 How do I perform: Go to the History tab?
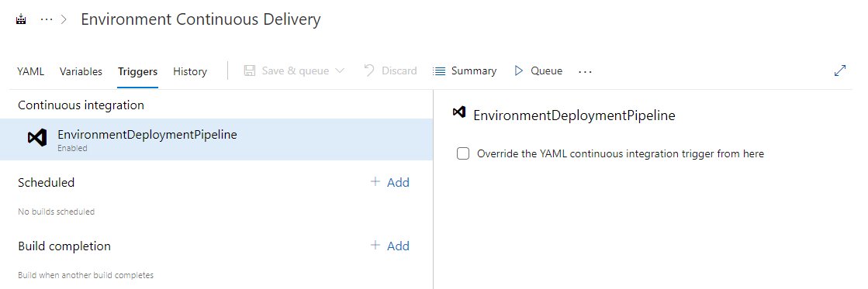pos(190,71)
